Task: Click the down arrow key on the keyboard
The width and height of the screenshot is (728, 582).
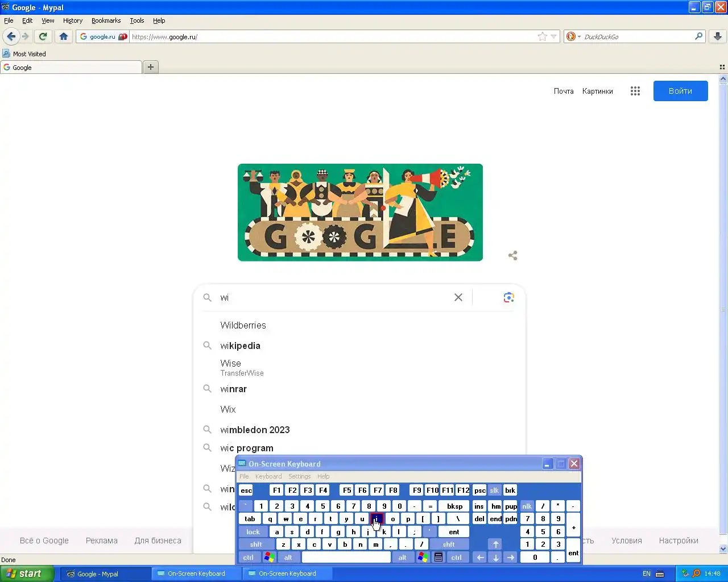Action: pos(495,558)
